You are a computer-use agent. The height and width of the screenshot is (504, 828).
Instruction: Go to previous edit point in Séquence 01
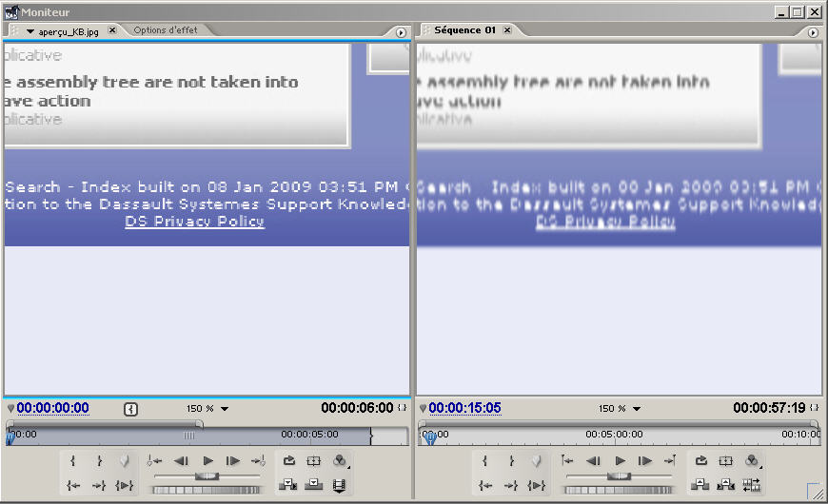567,461
